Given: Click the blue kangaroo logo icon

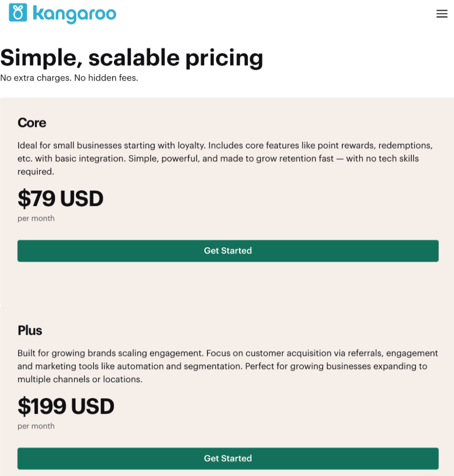Looking at the screenshot, I should coord(18,13).
